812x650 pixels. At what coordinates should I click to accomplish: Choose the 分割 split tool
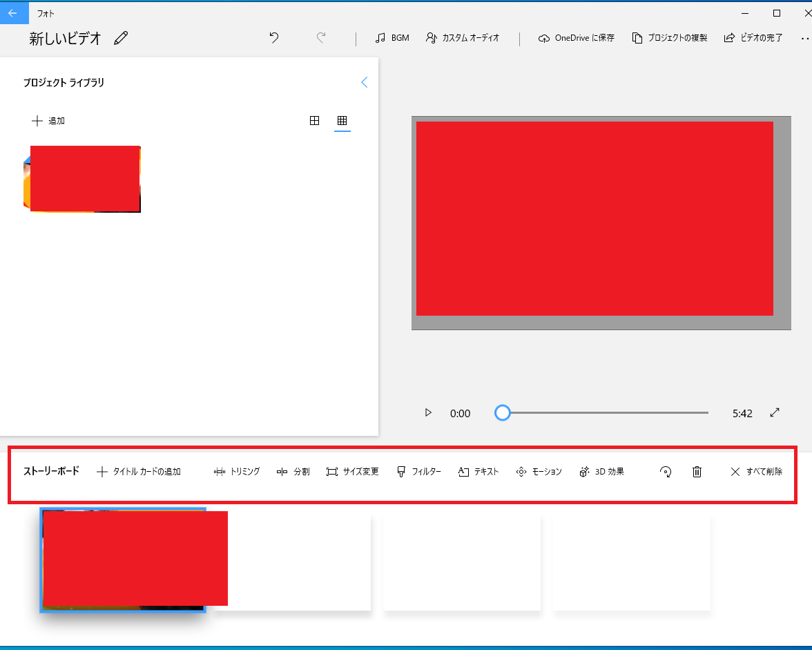click(293, 472)
